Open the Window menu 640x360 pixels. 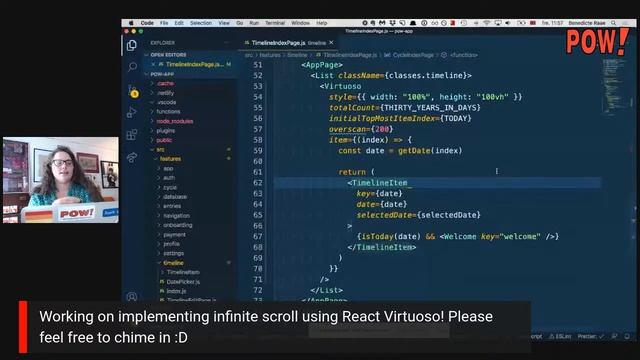coord(300,23)
